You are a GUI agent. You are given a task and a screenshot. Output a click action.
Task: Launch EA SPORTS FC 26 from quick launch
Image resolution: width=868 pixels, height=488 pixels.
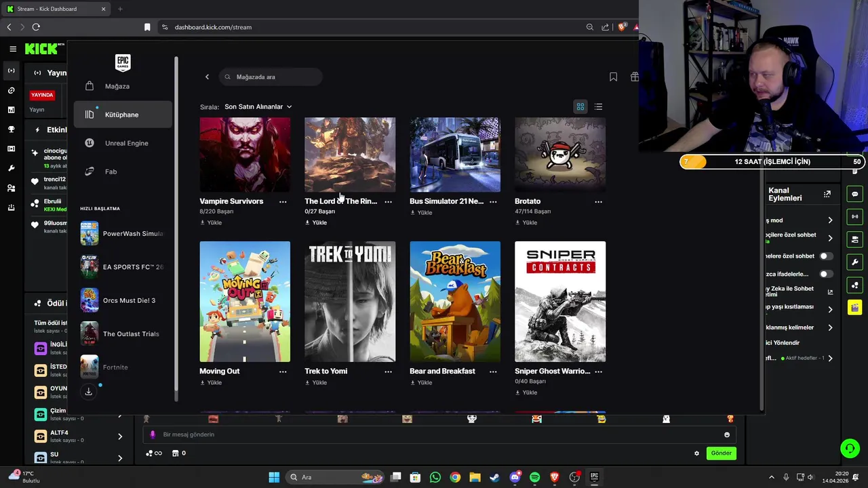(x=122, y=267)
